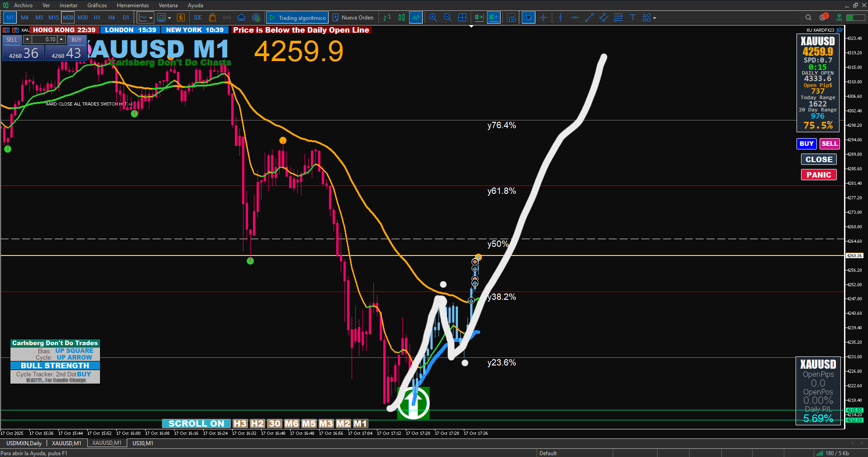Increase lot volume with up arrow
The width and height of the screenshot is (868, 457).
(x=62, y=39)
